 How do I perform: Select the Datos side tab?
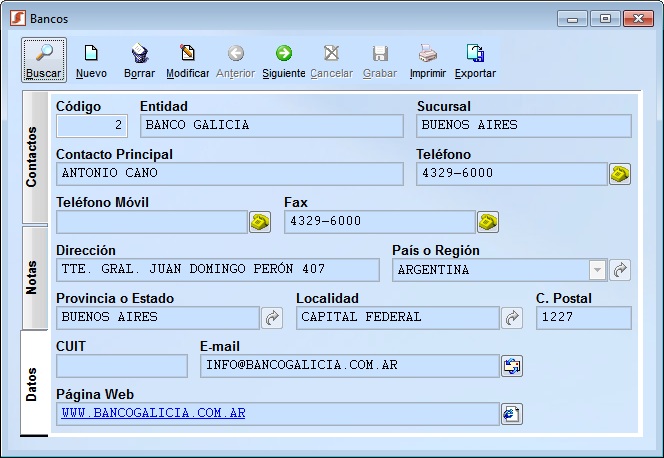(x=32, y=383)
